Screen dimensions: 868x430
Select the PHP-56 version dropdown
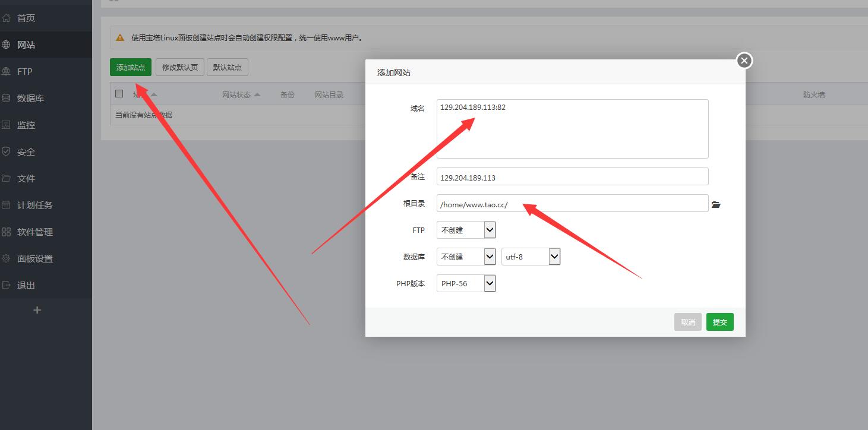[x=466, y=283]
